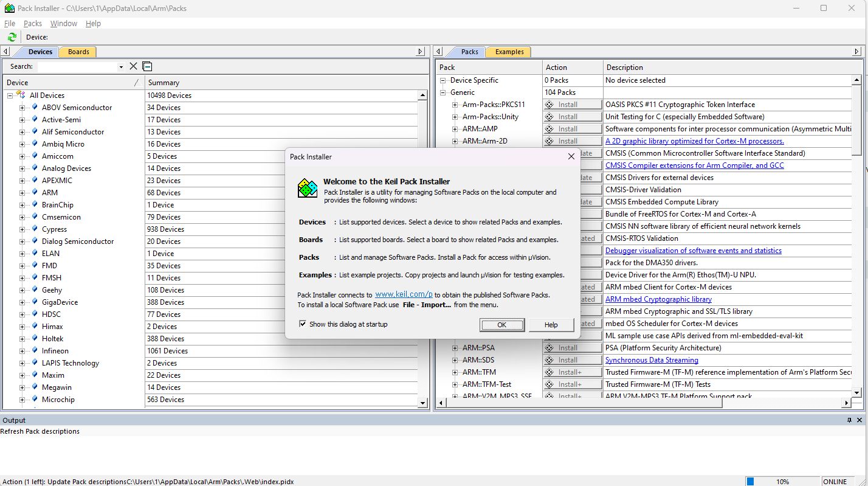Expand the Ambiq Micro vendor node
Screen dimensions: 868x486
pos(22,144)
